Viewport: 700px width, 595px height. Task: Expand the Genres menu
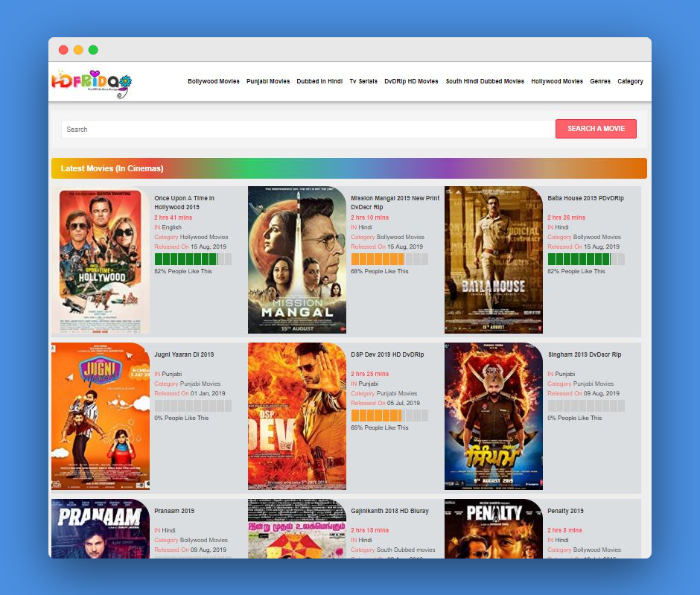pyautogui.click(x=600, y=81)
